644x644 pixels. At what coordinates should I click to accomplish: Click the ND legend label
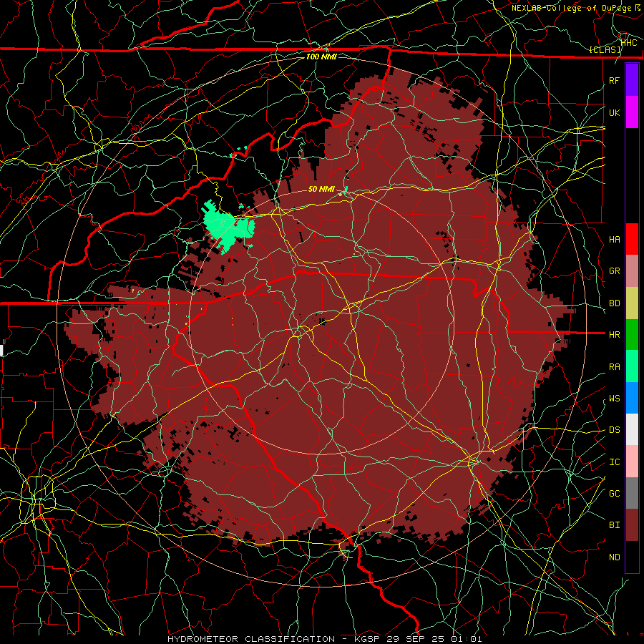point(615,557)
